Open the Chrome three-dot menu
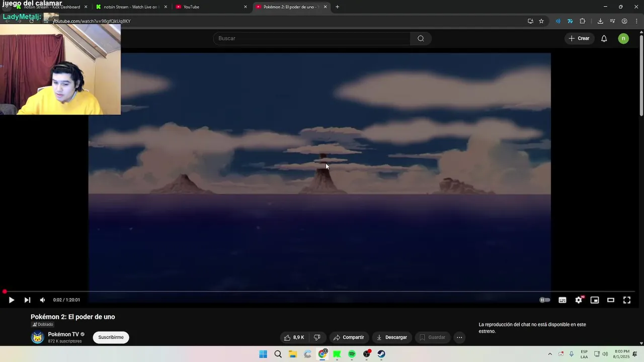This screenshot has width=644, height=362. pos(636,21)
